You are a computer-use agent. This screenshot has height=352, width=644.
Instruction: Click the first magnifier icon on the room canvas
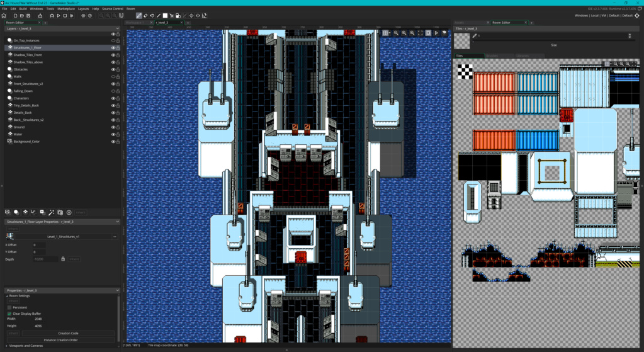pos(396,33)
